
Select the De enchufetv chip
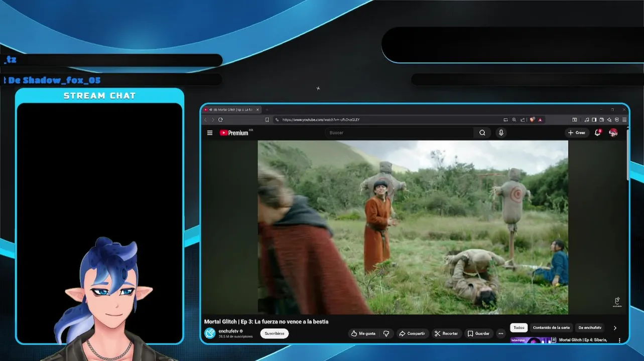tap(590, 328)
